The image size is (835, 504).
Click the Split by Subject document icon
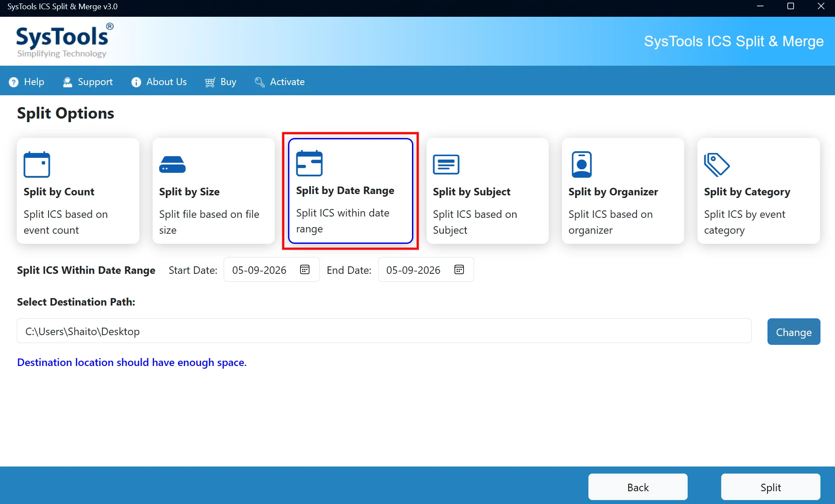tap(446, 164)
